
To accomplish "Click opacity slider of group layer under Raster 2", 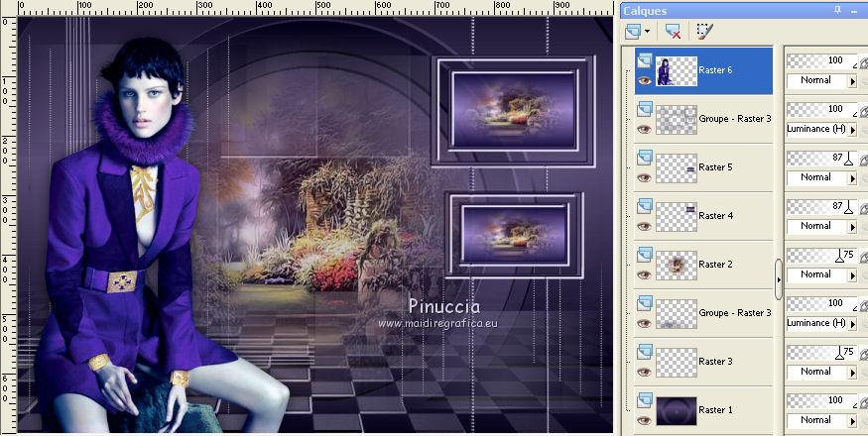I will coord(822,304).
